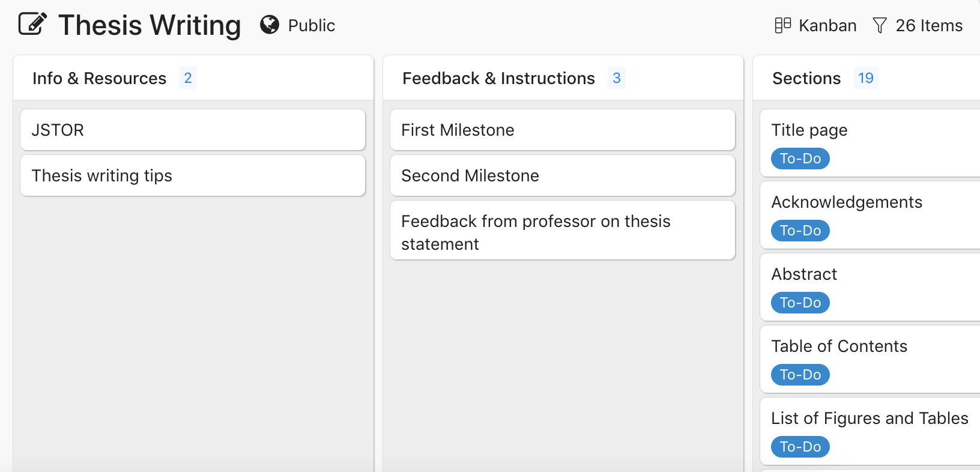This screenshot has height=472, width=980.
Task: Select the Info & Resources column header
Action: click(99, 78)
